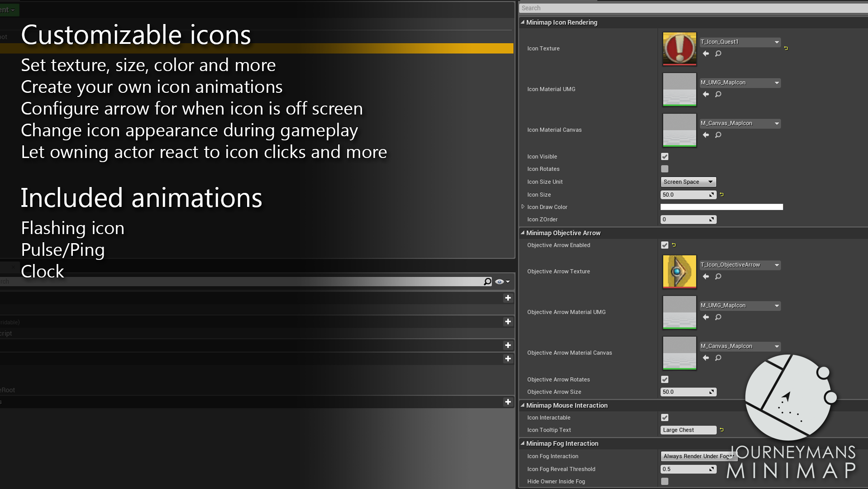Viewport: 868px width, 489px height.
Task: Use selected asset arrow for Icon Material UMG
Action: click(706, 94)
